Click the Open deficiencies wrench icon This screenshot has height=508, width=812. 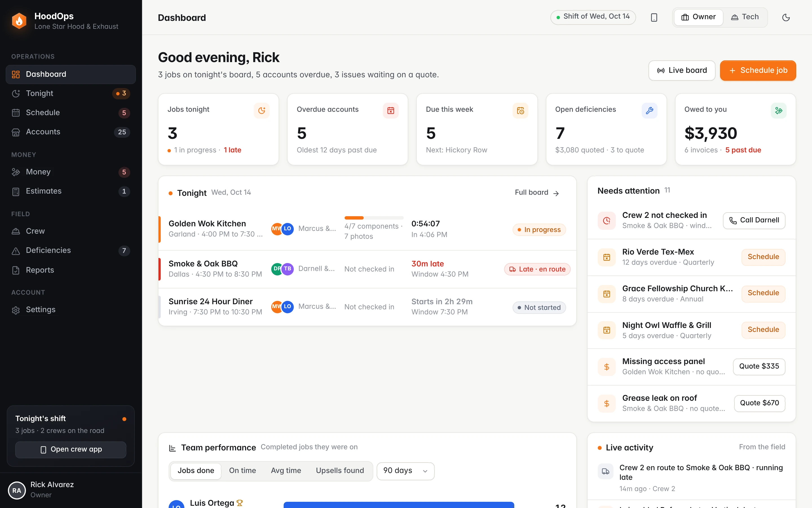pos(650,111)
